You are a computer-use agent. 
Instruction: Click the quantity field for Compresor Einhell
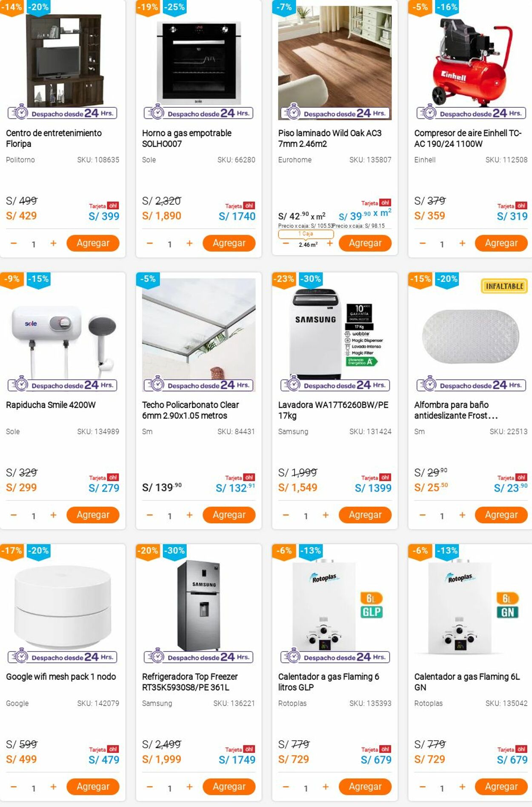442,244
